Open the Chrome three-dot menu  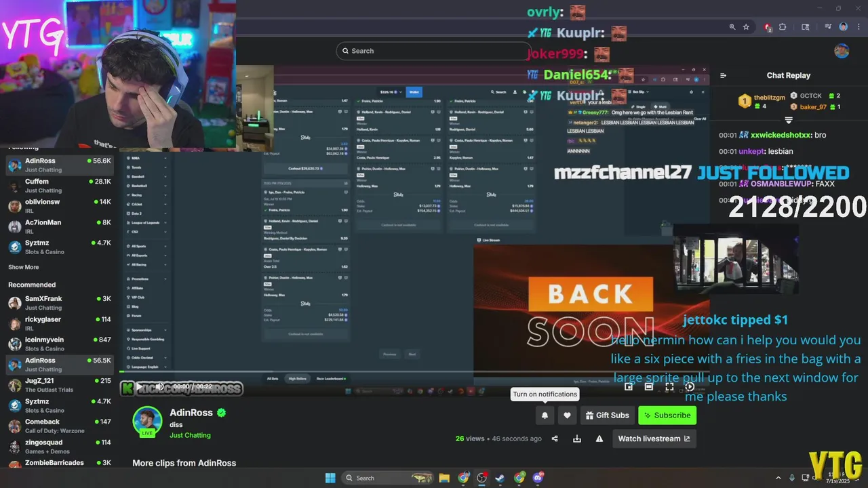(x=858, y=27)
